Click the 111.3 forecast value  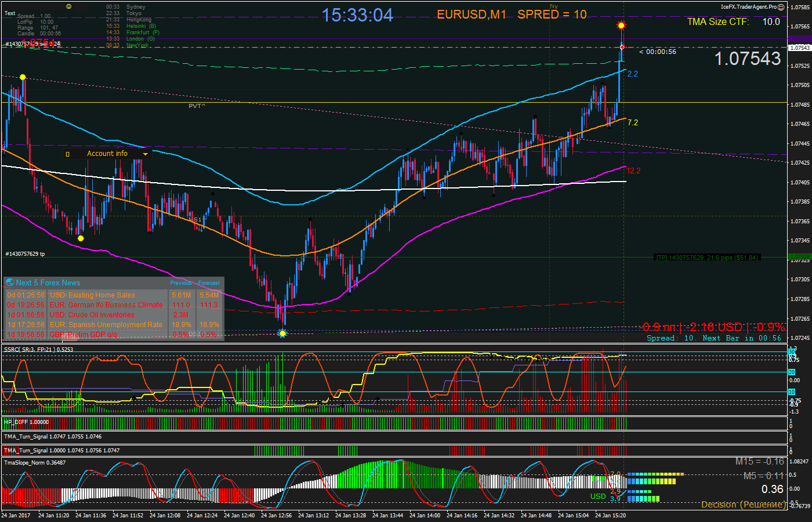(x=209, y=305)
